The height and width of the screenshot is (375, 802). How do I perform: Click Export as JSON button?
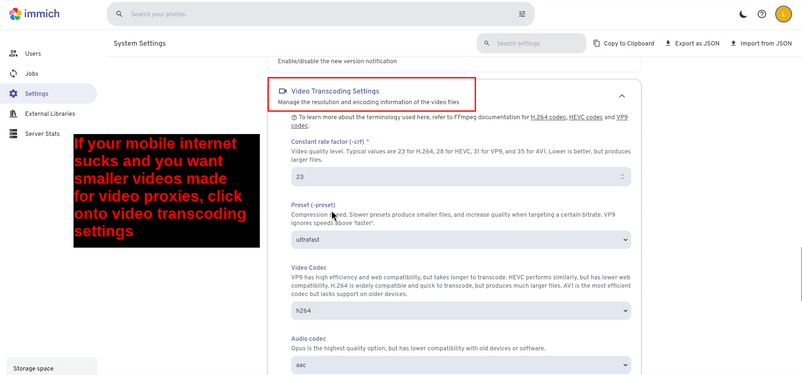coord(692,43)
